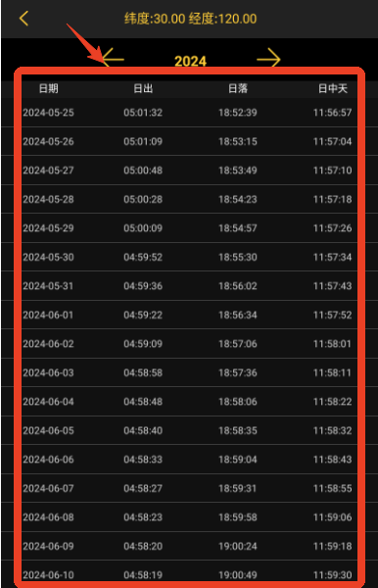378x588 pixels.
Task: Select the 日出 column header
Action: (143, 88)
